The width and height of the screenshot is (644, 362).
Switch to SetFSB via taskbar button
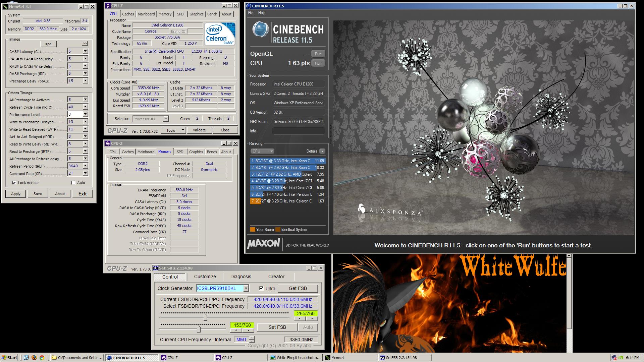pyautogui.click(x=405, y=358)
